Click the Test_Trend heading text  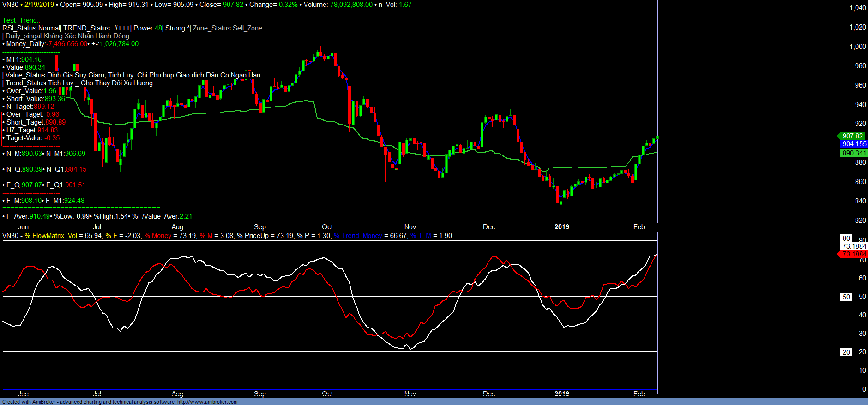pos(21,20)
